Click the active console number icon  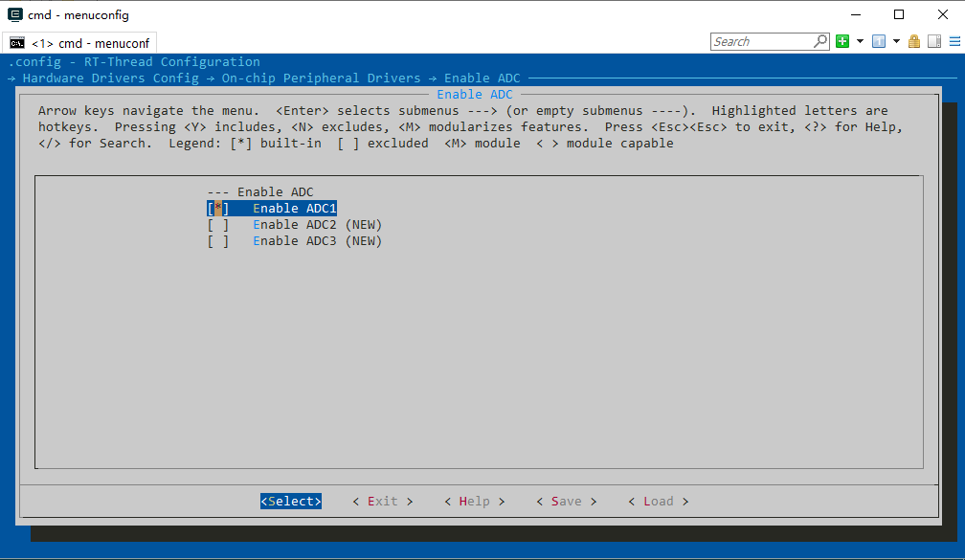(879, 41)
